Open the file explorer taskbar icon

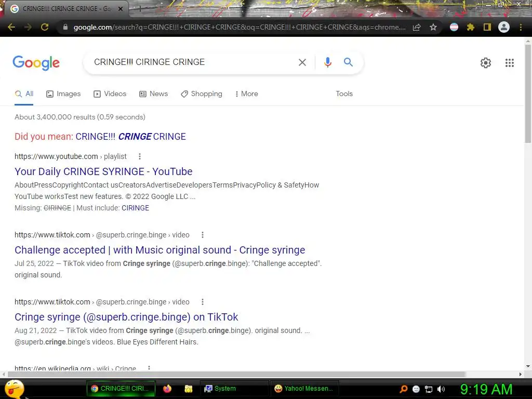[x=188, y=389]
